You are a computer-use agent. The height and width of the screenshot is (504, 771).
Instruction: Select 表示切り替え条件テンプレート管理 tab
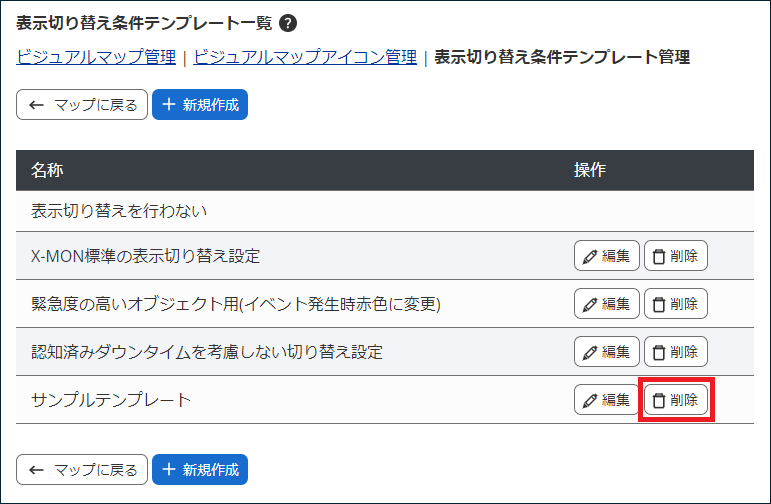562,57
